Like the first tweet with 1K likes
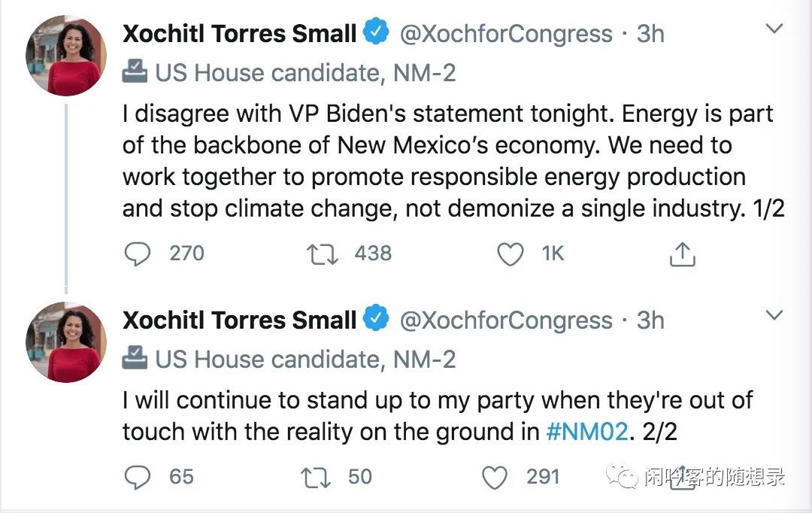The image size is (812, 513). pyautogui.click(x=511, y=254)
